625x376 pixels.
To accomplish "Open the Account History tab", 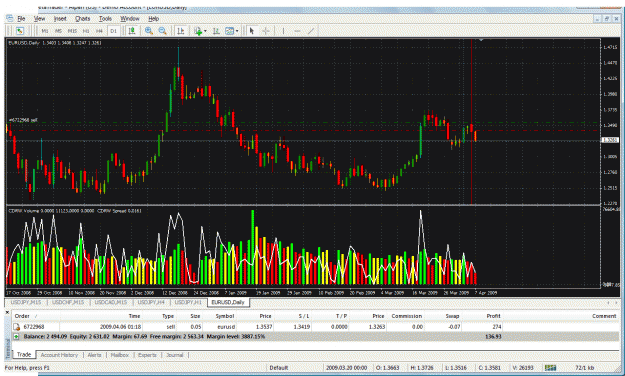I will [59, 355].
